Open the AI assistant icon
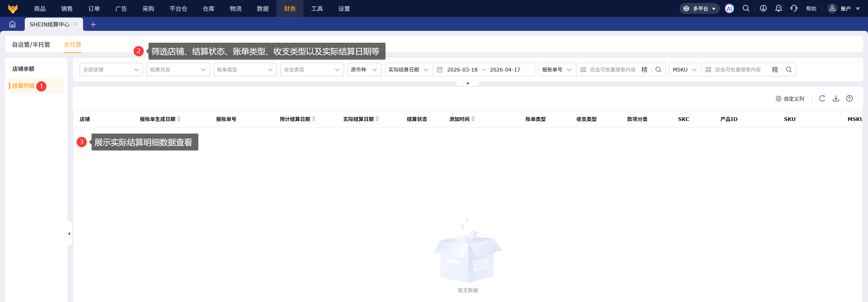This screenshot has height=302, width=868. [x=729, y=8]
